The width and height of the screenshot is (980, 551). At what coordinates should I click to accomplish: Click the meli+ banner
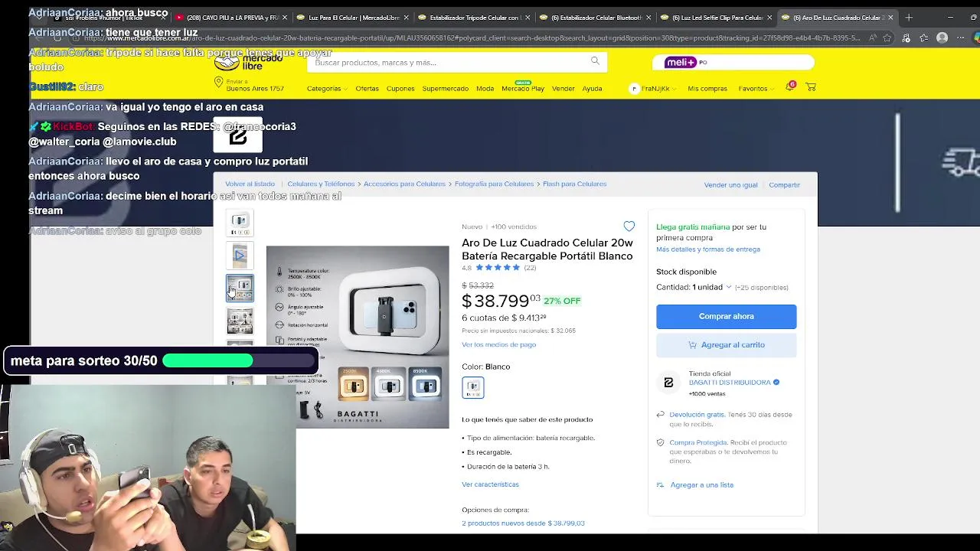click(x=733, y=62)
